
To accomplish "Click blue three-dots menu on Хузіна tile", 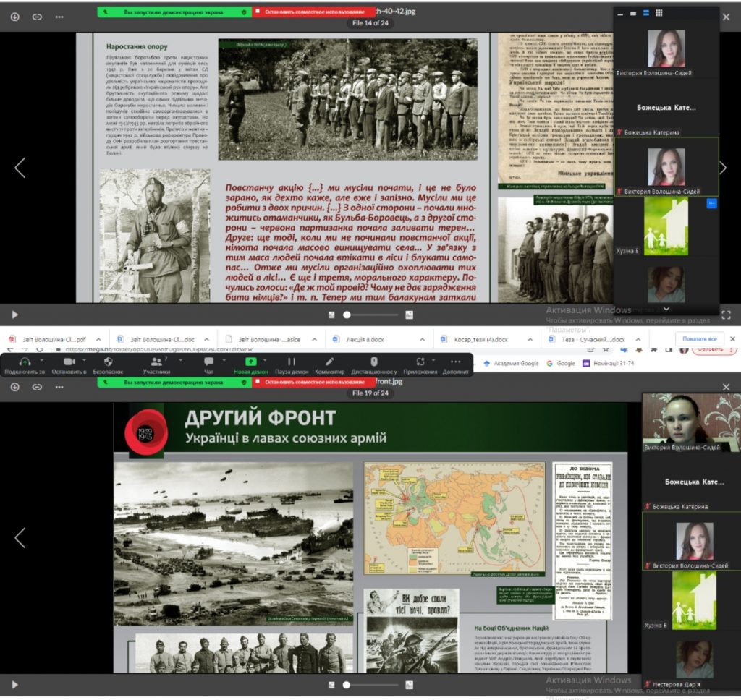I will [x=711, y=204].
